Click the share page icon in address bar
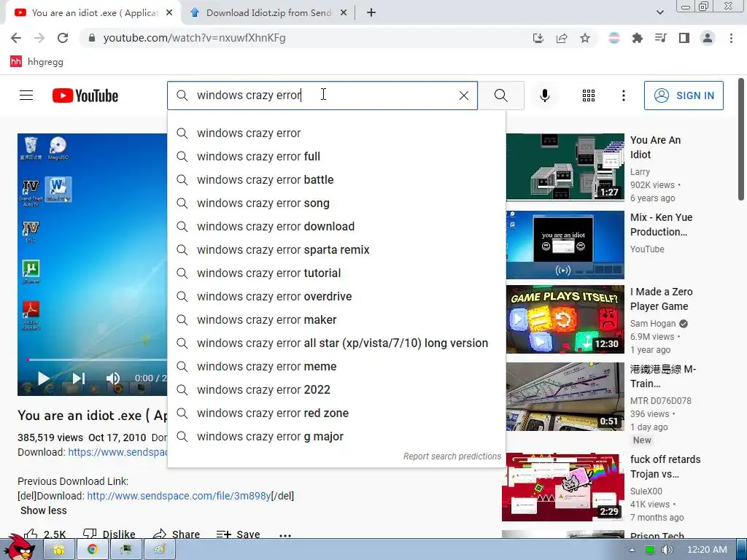Viewport: 747px width, 560px height. [562, 38]
